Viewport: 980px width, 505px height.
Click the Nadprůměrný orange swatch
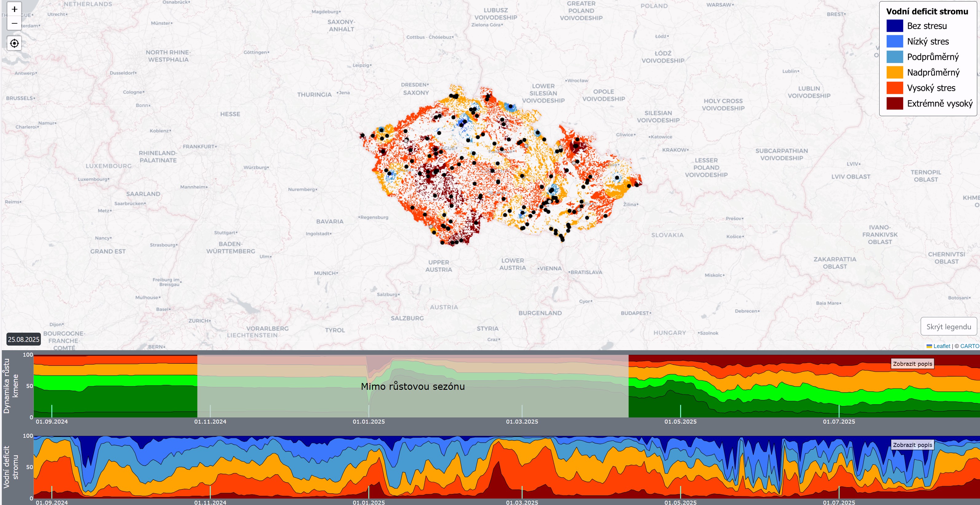[894, 72]
